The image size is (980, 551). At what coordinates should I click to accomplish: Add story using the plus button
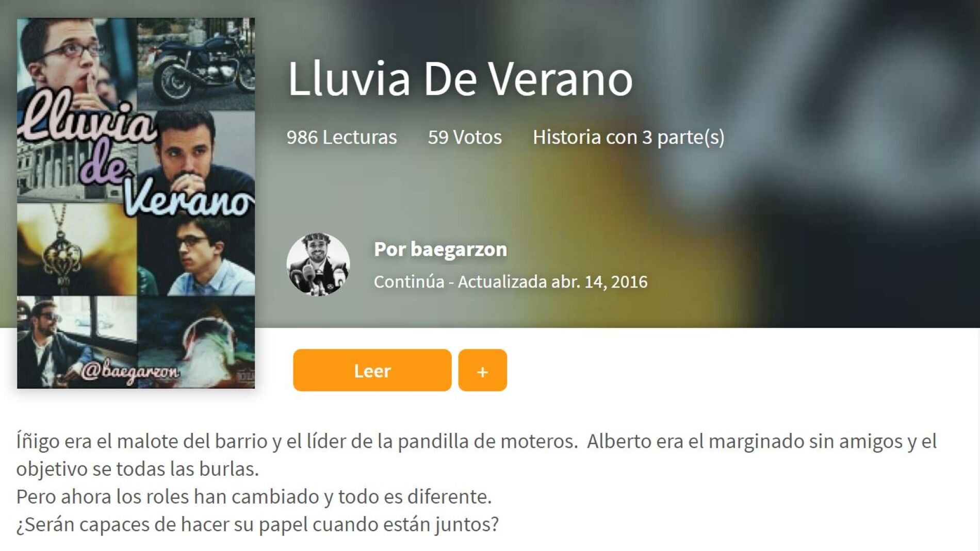(x=482, y=370)
